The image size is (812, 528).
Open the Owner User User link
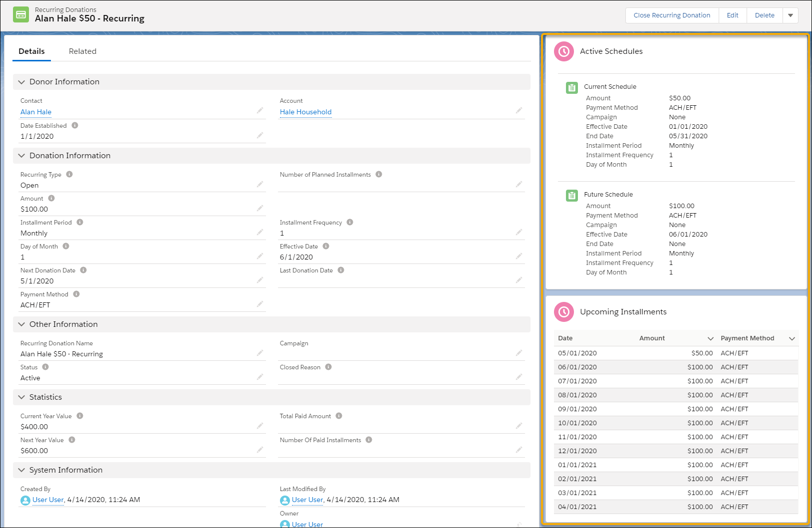click(307, 524)
